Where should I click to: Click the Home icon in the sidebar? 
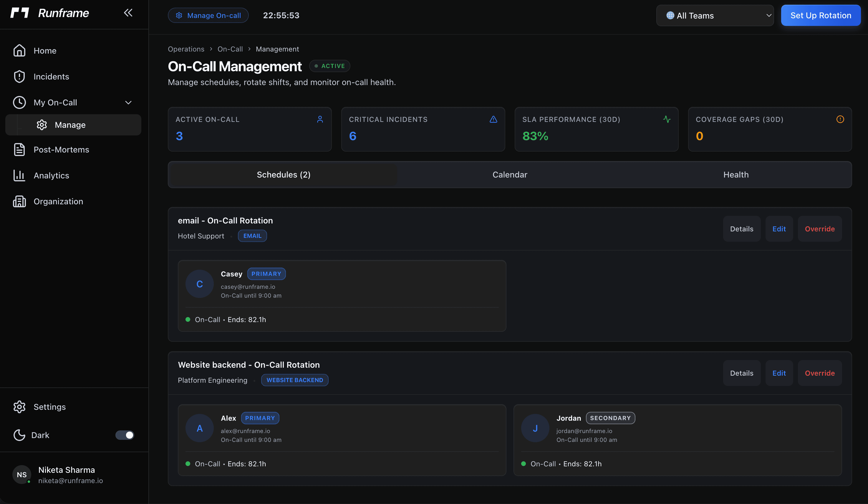(x=19, y=50)
